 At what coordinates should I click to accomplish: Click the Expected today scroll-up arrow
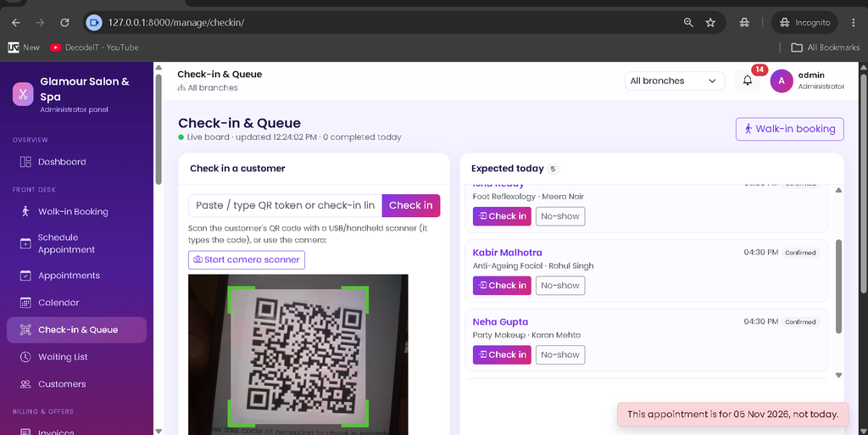coord(838,191)
